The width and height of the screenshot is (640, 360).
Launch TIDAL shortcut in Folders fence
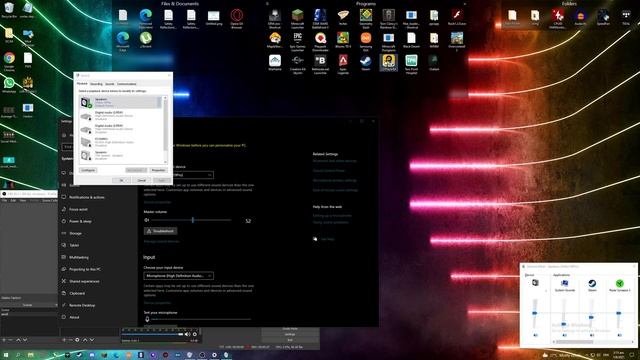tap(626, 18)
